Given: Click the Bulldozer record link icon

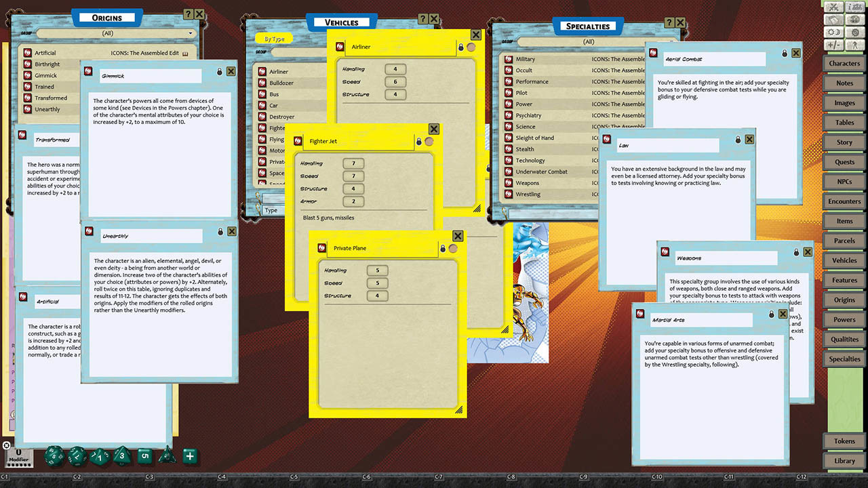Looking at the screenshot, I should tap(262, 83).
